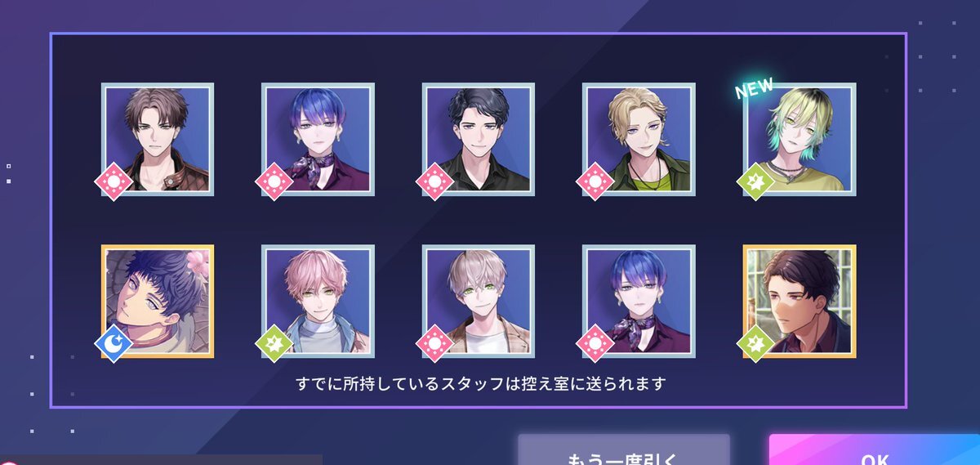
Task: Tap the pink-haired character card
Action: point(318,302)
